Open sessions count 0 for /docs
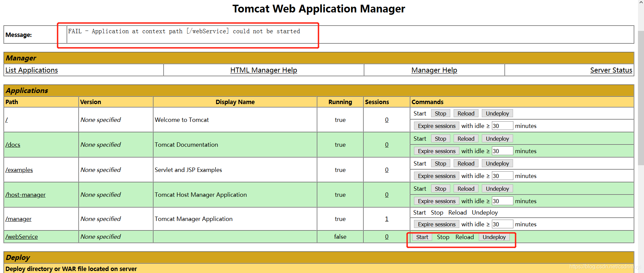Screen dimensions: 644x273 tap(387, 145)
